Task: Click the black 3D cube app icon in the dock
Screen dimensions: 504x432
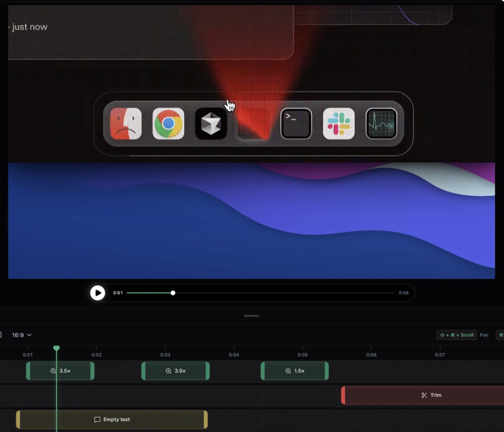Action: pyautogui.click(x=211, y=124)
